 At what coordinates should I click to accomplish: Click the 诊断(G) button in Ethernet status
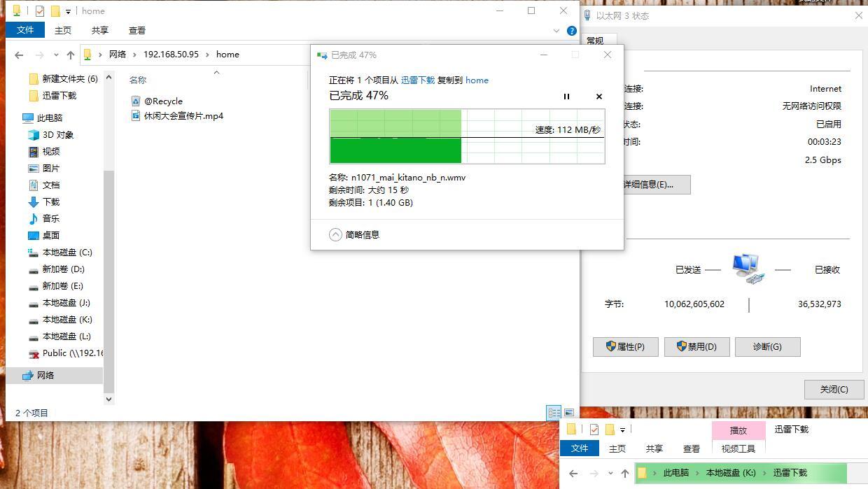click(x=767, y=346)
